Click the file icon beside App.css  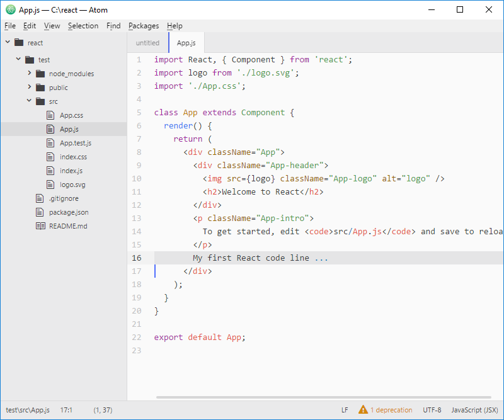tap(51, 115)
